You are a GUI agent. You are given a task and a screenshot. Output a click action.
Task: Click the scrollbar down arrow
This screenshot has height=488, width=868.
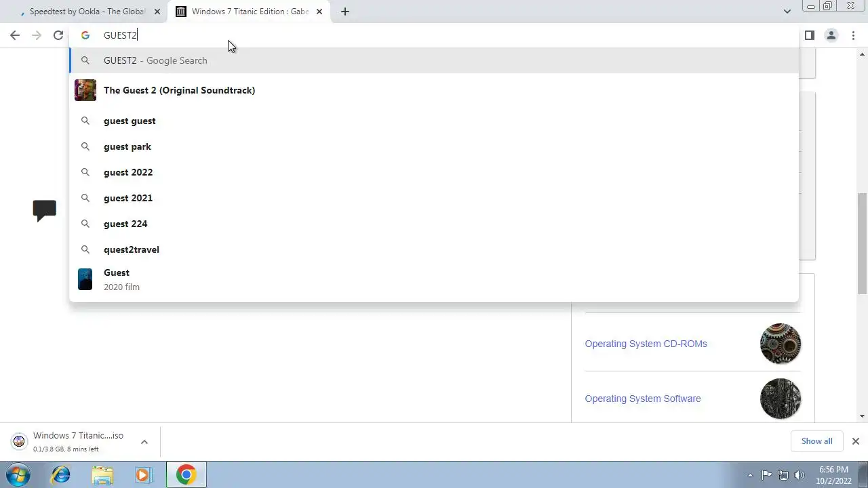click(863, 416)
